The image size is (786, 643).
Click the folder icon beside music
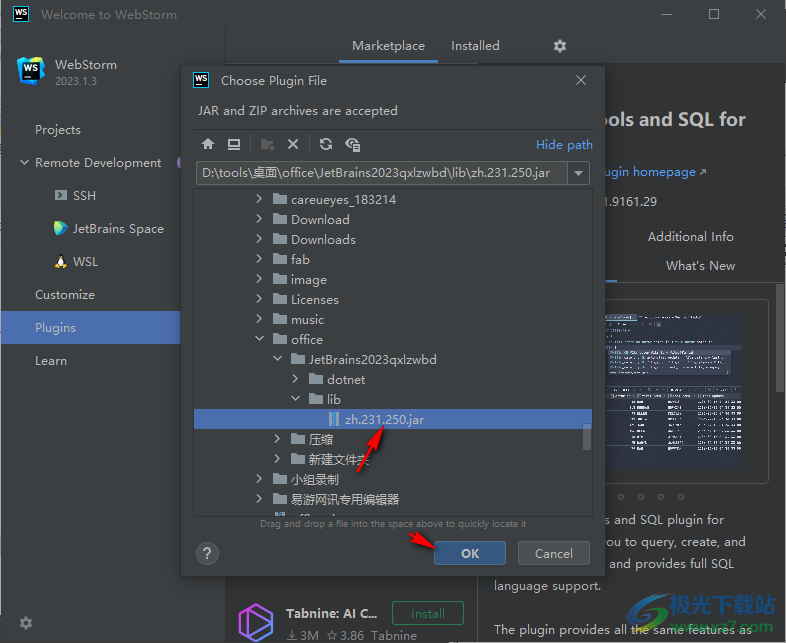(x=280, y=319)
